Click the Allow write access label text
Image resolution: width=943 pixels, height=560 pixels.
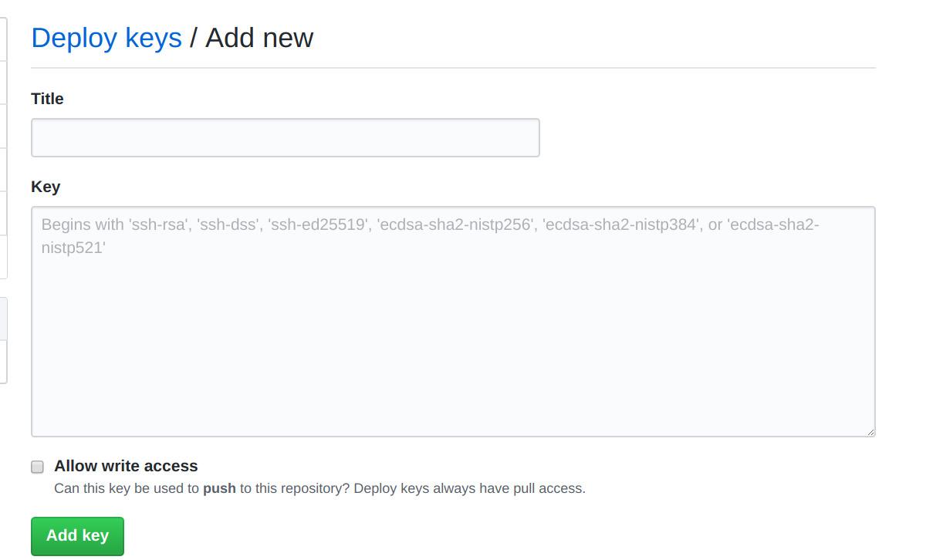(x=126, y=466)
